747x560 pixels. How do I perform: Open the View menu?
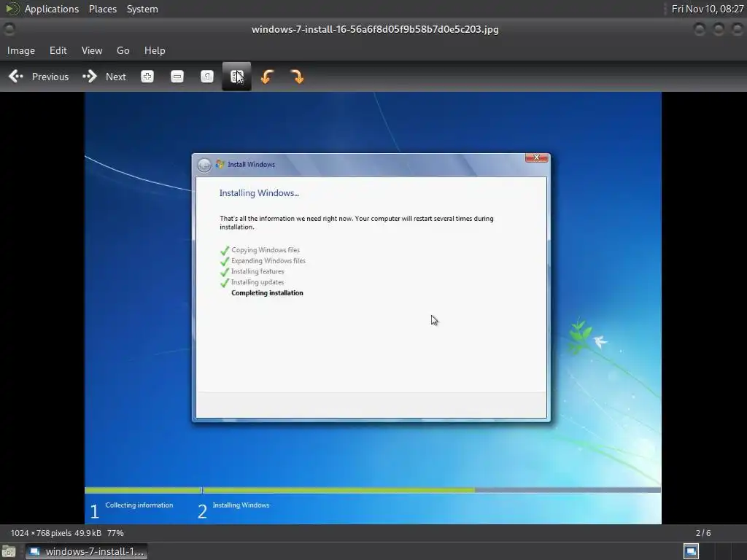[x=91, y=50]
